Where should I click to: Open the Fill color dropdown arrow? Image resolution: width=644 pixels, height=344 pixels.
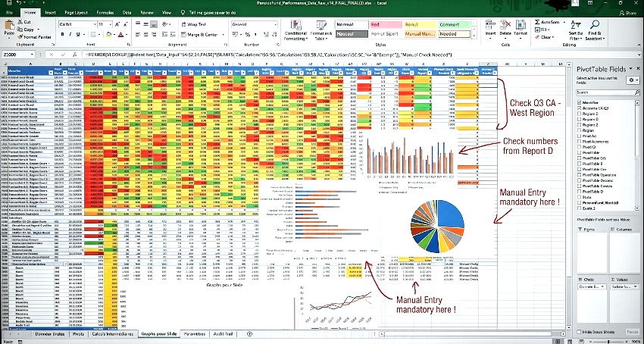(114, 35)
